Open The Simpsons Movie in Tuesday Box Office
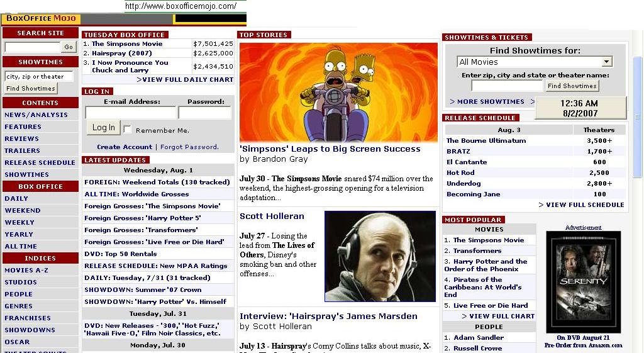 [x=127, y=43]
